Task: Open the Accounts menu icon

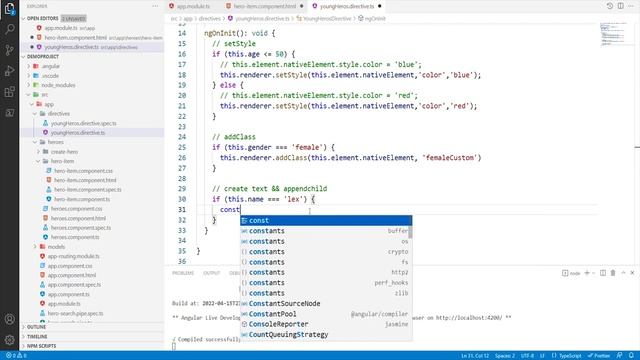Action: [9, 319]
